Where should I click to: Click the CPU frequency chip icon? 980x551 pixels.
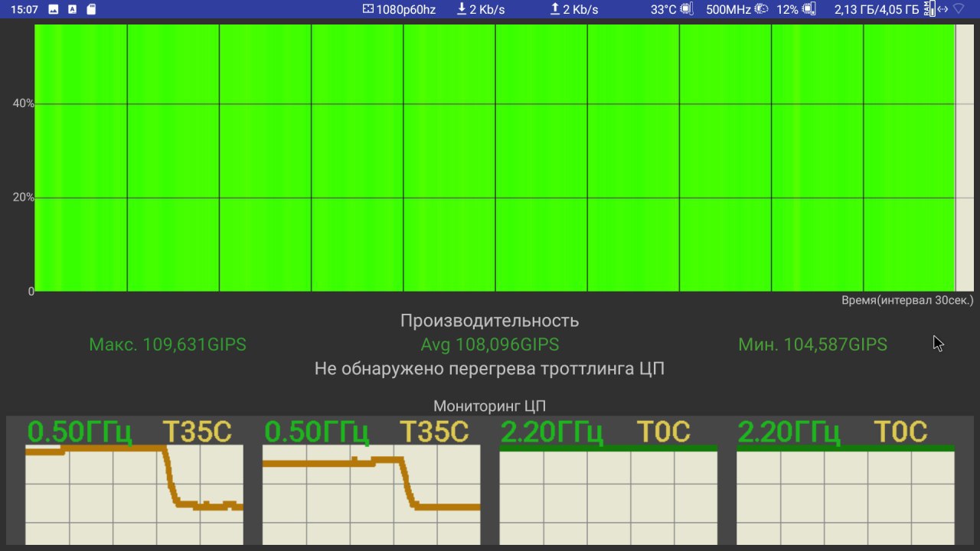761,9
